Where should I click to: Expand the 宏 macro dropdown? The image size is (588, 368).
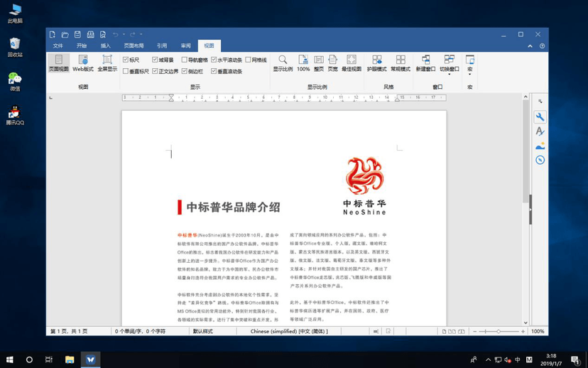470,75
